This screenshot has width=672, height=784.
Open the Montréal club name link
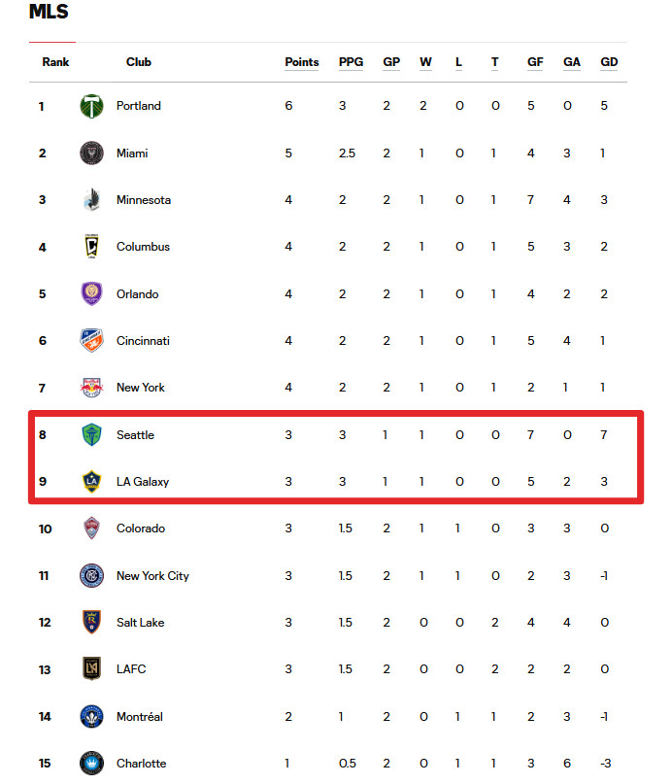pos(140,717)
